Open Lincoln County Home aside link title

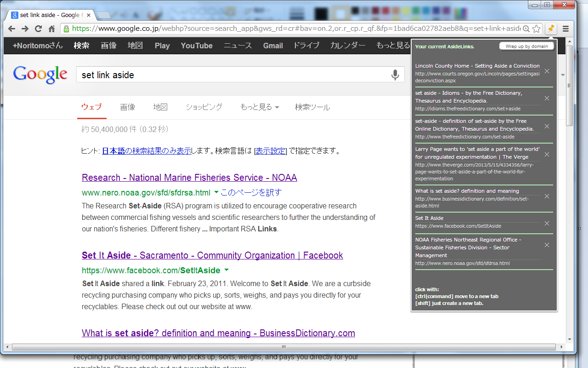[477, 66]
